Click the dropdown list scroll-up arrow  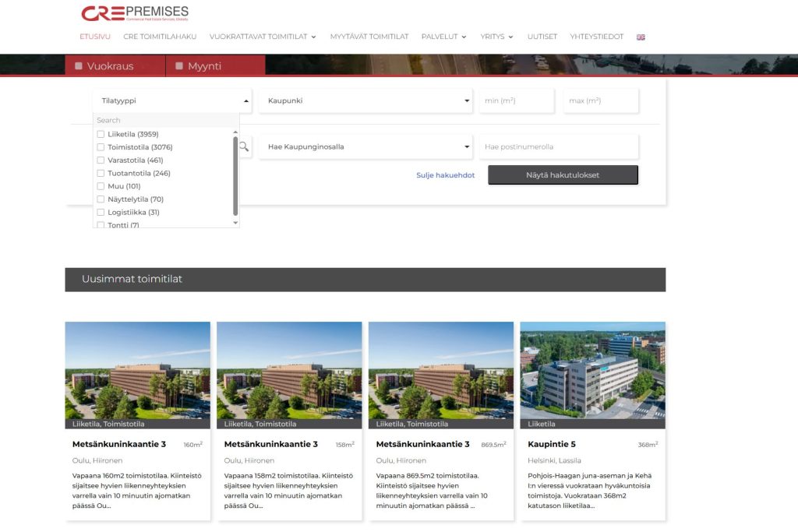click(x=235, y=132)
